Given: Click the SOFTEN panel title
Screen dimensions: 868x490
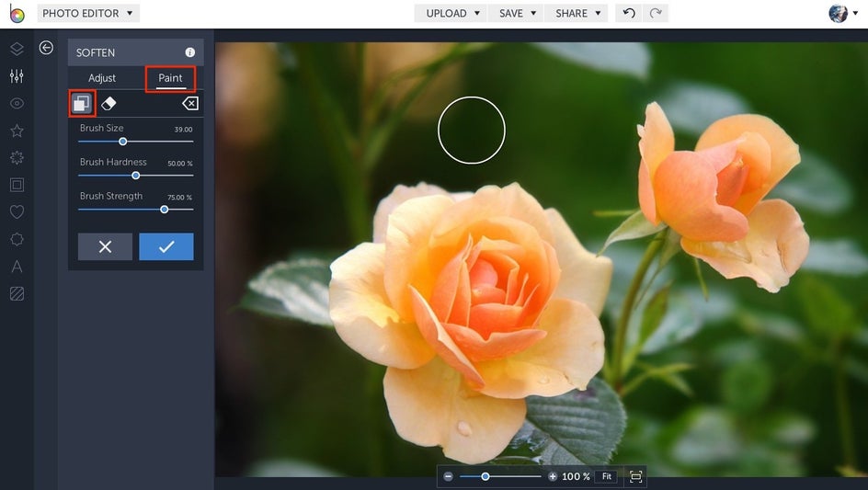Looking at the screenshot, I should (96, 52).
